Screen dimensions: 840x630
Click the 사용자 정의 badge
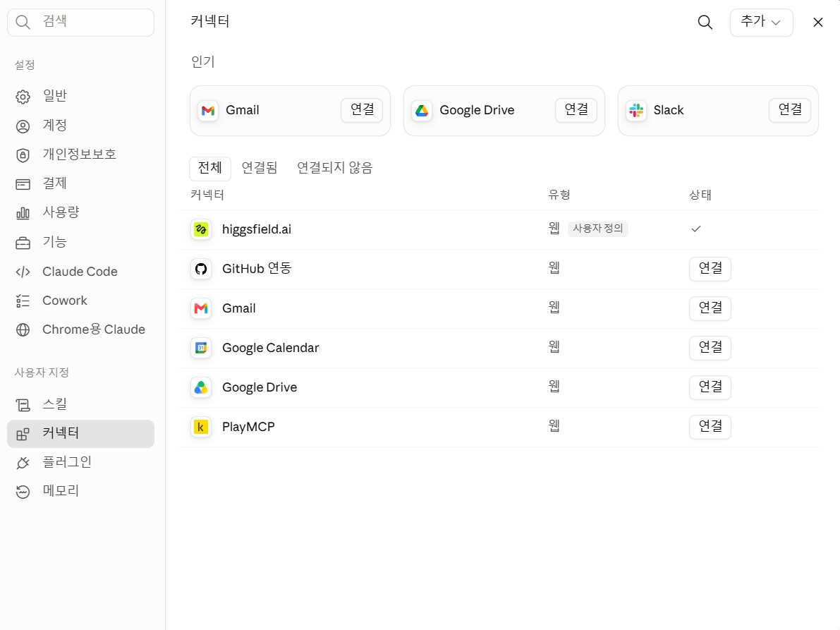pos(598,229)
